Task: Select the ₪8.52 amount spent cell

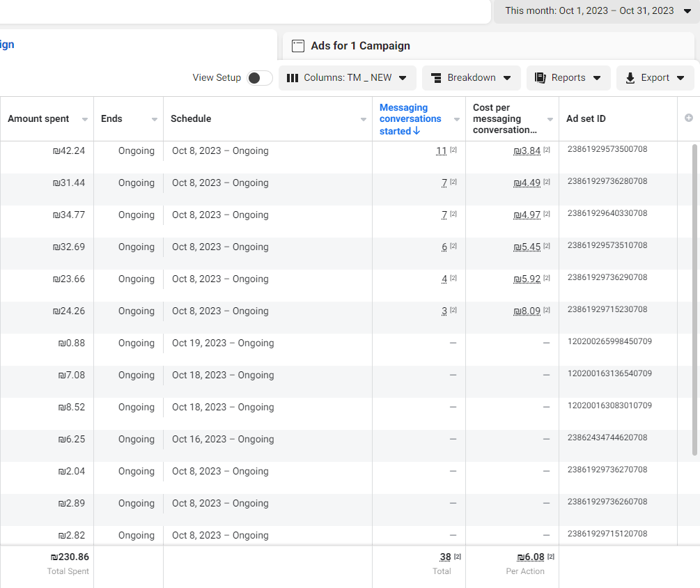Action: 72,408
